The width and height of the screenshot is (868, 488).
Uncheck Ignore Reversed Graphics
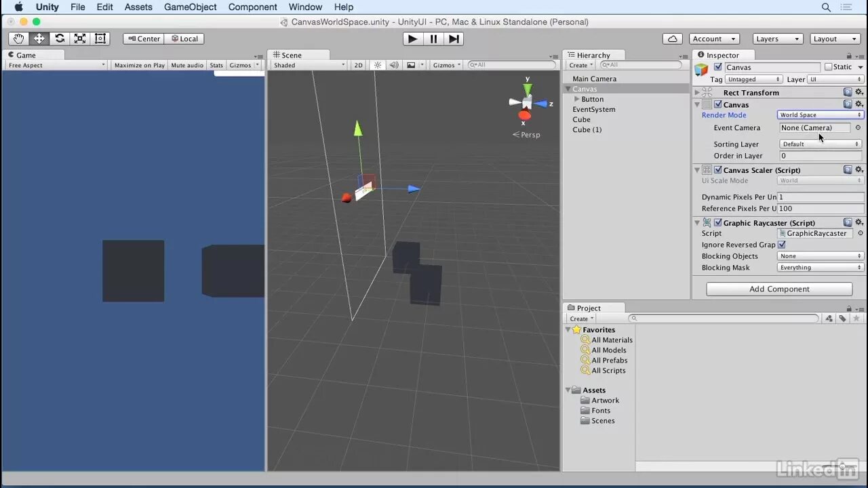point(782,245)
